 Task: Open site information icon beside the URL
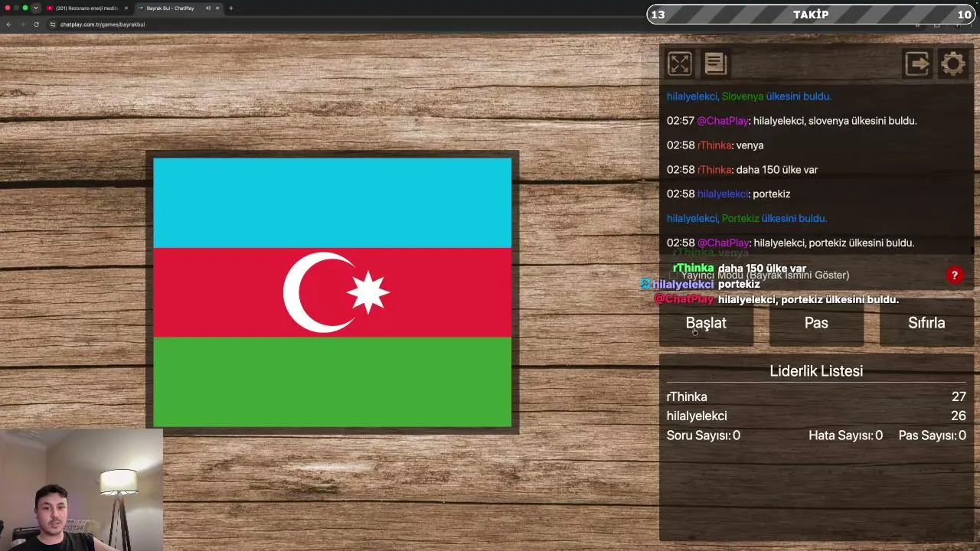coord(53,24)
